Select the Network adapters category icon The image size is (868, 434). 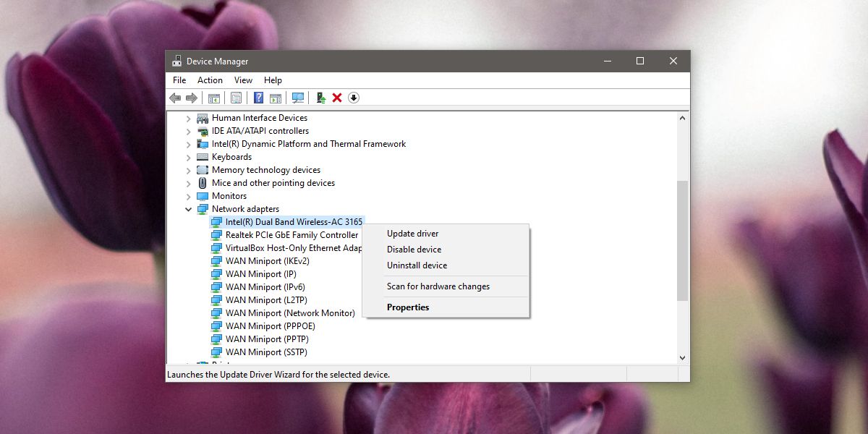(x=203, y=209)
